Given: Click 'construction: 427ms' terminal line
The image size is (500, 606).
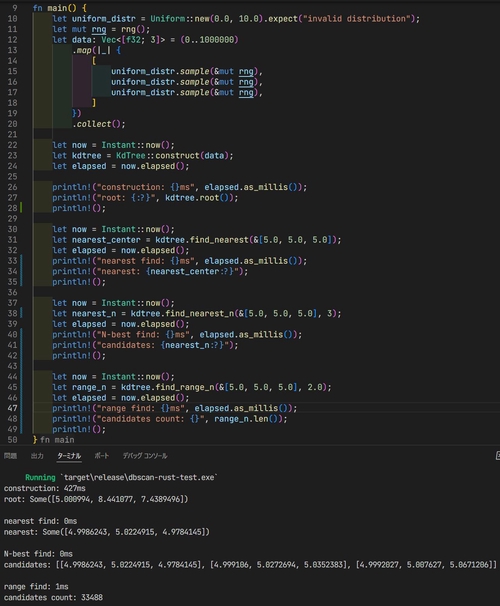Looking at the screenshot, I should tap(45, 489).
